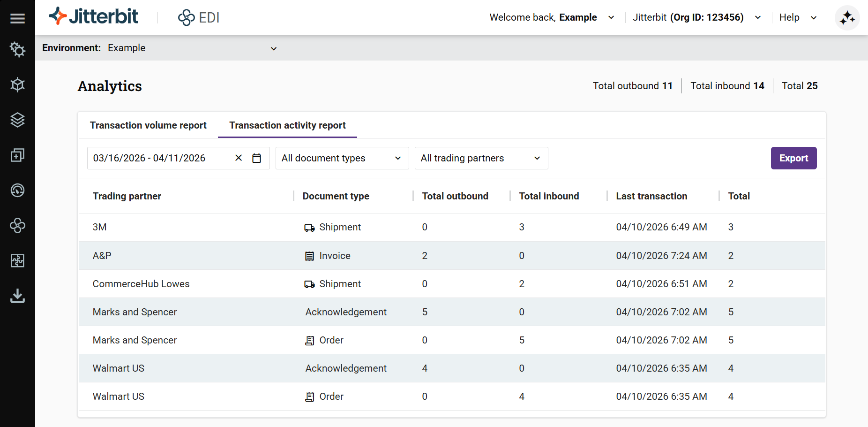Click the date range input field

pyautogui.click(x=178, y=158)
